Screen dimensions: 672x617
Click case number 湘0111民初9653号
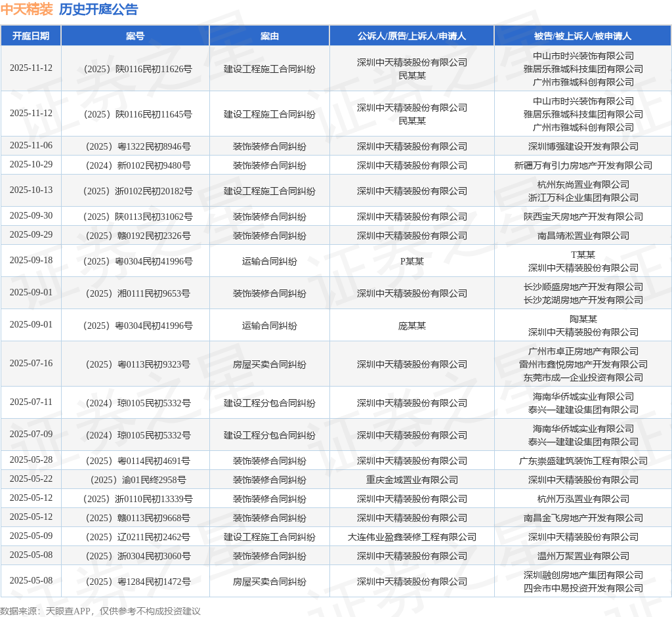[x=138, y=293]
